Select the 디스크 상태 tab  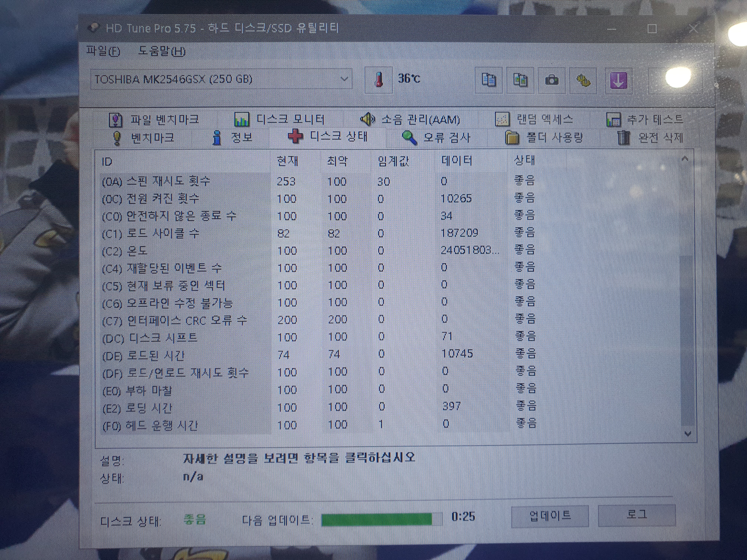[328, 136]
